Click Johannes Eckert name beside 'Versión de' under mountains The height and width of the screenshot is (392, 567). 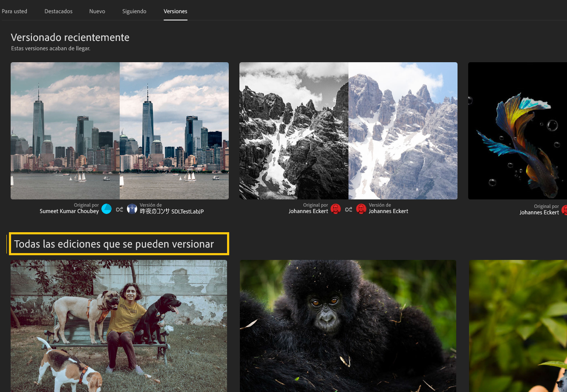pos(389,211)
